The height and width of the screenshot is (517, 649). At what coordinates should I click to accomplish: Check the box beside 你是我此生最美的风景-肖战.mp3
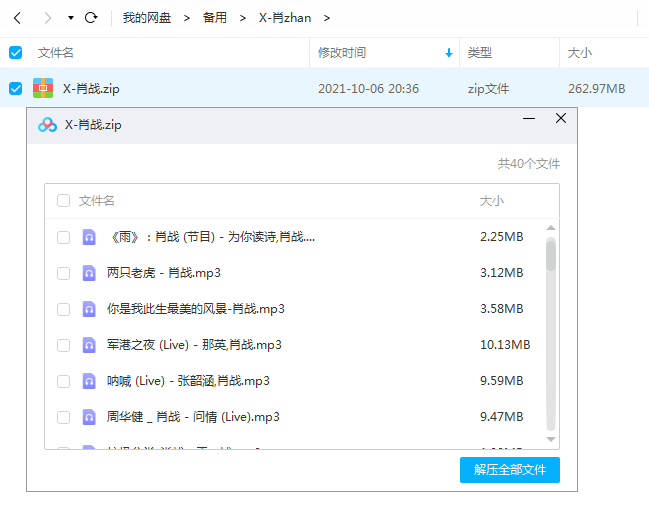point(63,309)
